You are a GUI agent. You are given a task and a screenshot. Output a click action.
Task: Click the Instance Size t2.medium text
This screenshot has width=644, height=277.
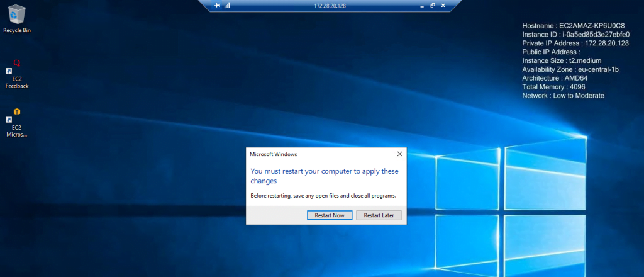point(560,60)
